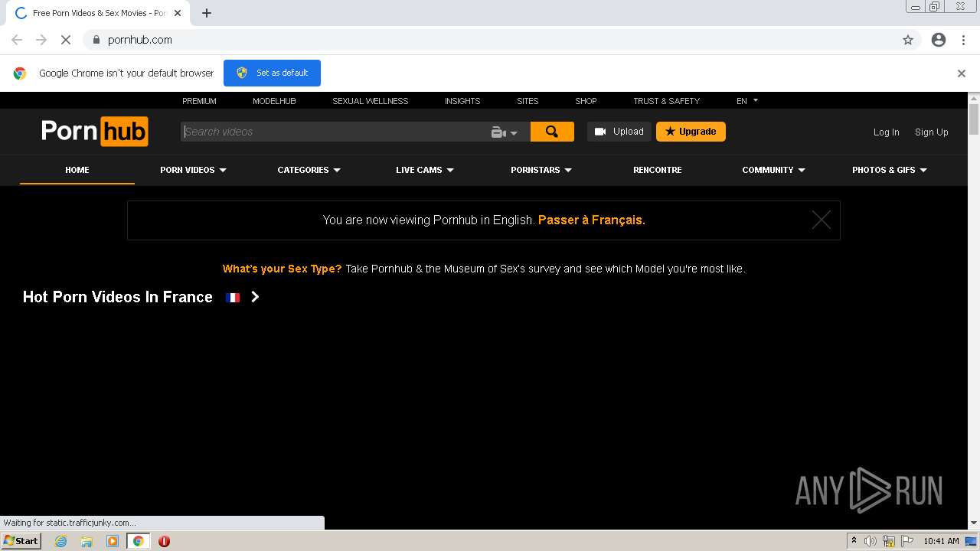Open the Chrome profile avatar icon
The height and width of the screenshot is (551, 980).
939,40
